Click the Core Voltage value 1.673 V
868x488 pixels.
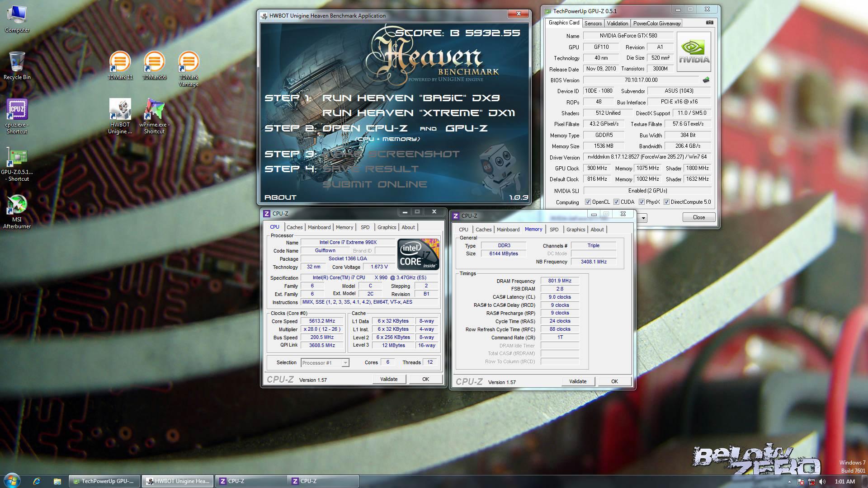(379, 267)
